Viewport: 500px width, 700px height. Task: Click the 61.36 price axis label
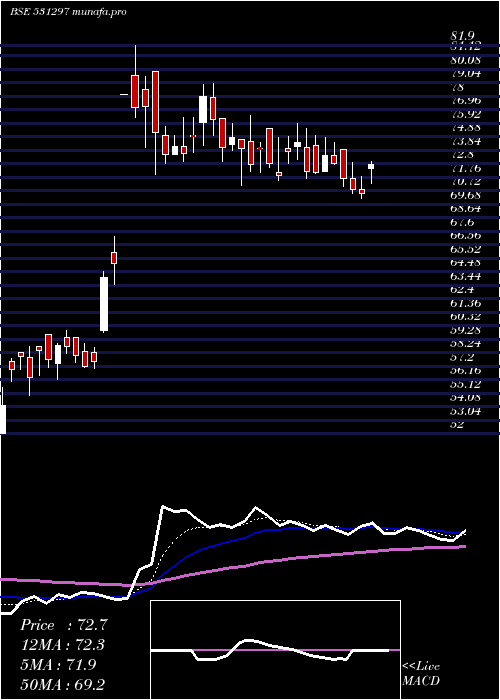coord(466,303)
